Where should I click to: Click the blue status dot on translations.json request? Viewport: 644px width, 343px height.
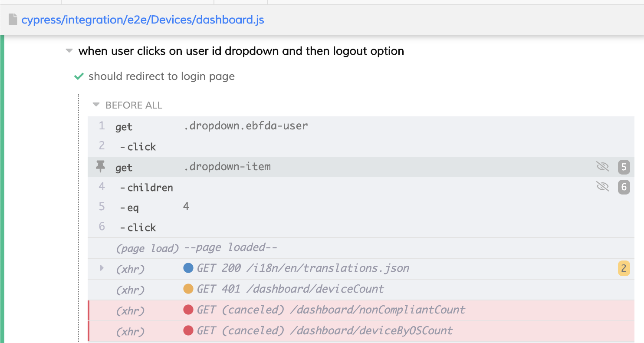click(188, 268)
